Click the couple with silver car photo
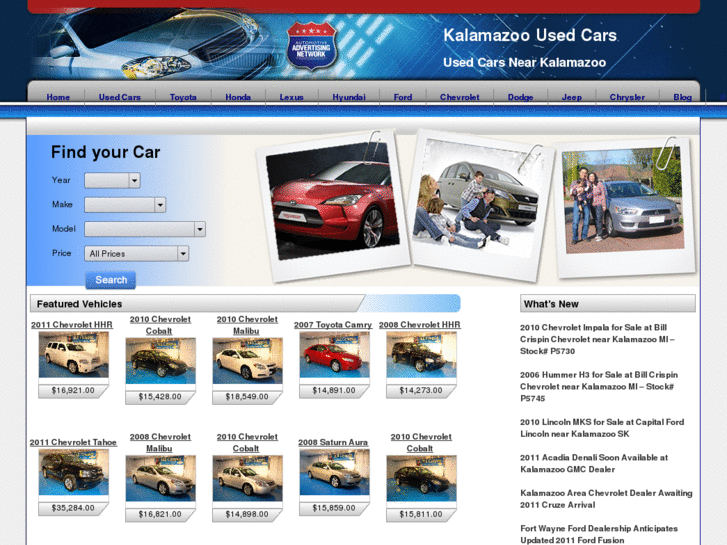 pos(624,205)
